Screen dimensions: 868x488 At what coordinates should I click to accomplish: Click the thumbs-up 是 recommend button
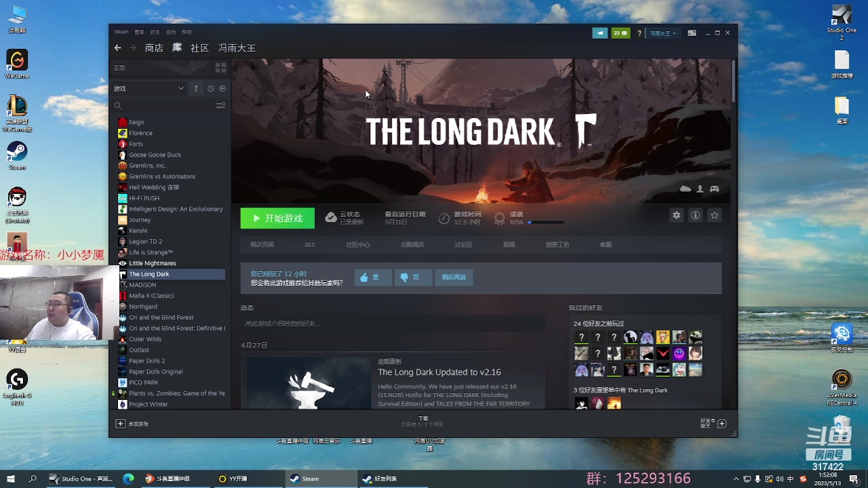(372, 277)
